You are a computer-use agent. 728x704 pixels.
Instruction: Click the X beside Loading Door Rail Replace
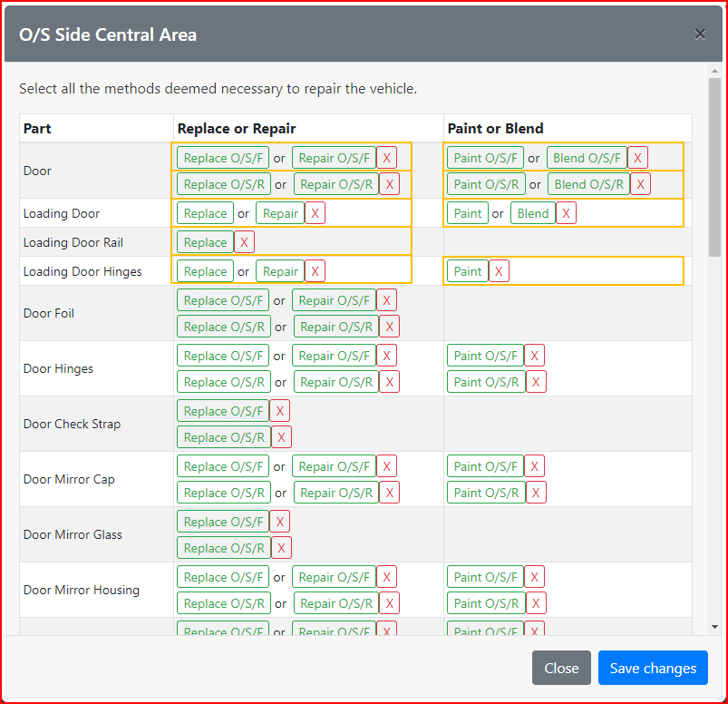244,242
